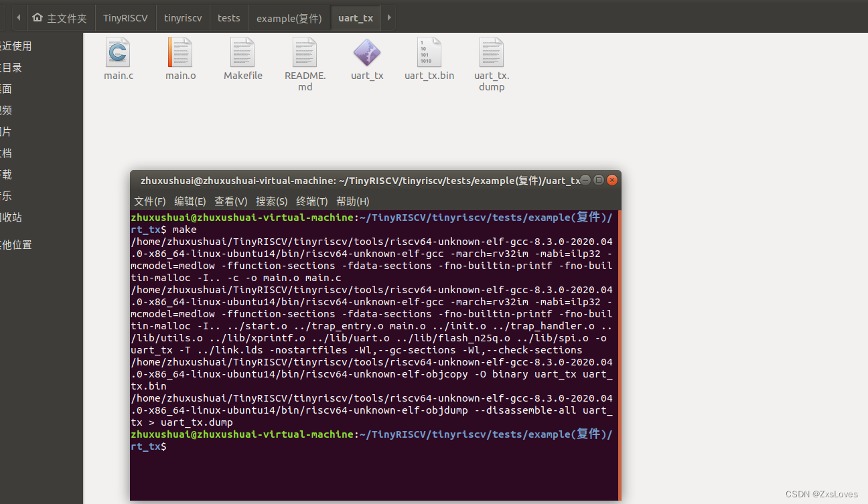
Task: Select the main.c file icon
Action: point(118,52)
